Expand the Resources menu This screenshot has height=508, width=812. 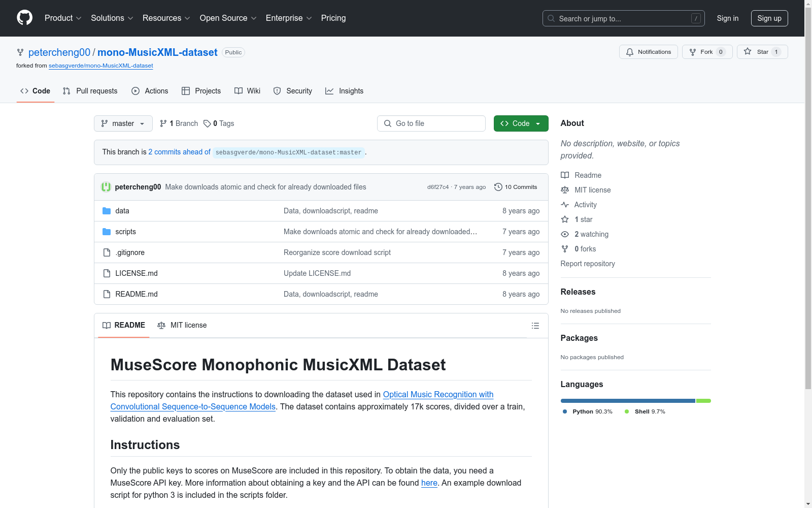point(166,18)
